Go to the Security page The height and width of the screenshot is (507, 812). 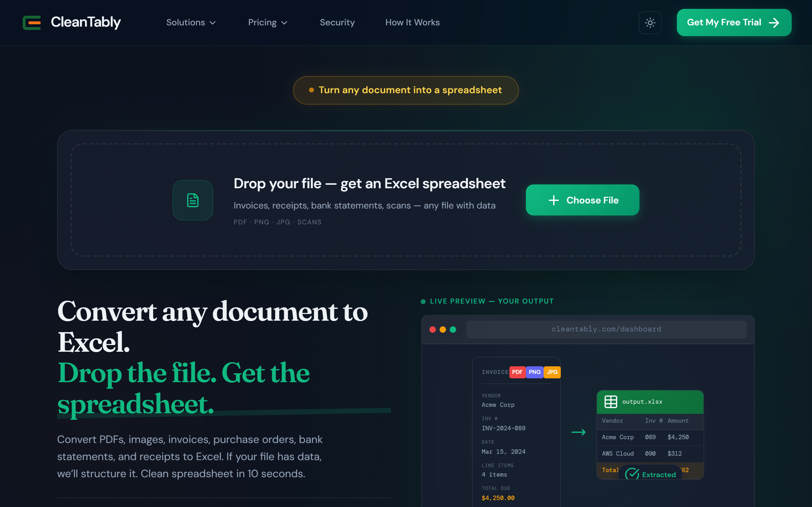[x=337, y=22]
